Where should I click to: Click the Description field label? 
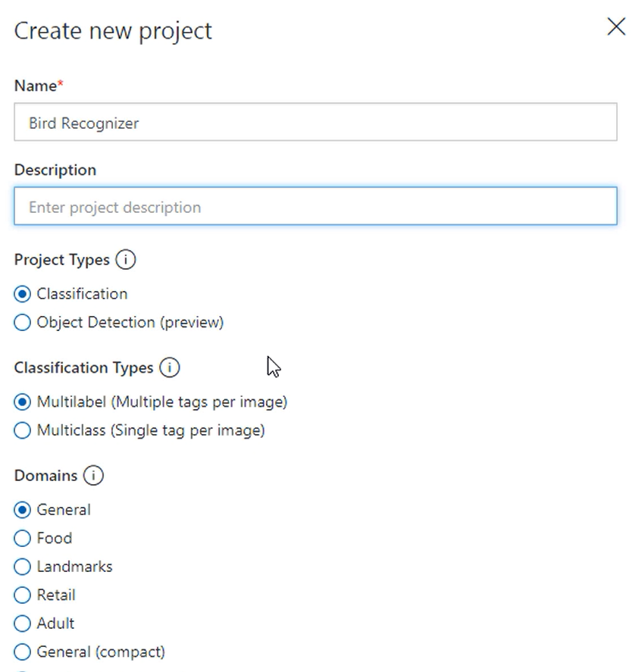click(x=55, y=170)
